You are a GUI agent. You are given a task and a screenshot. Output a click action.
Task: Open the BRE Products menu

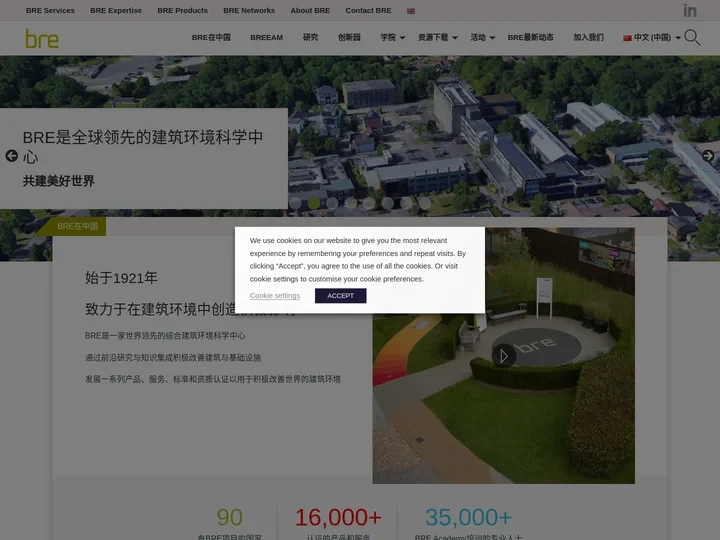[182, 11]
